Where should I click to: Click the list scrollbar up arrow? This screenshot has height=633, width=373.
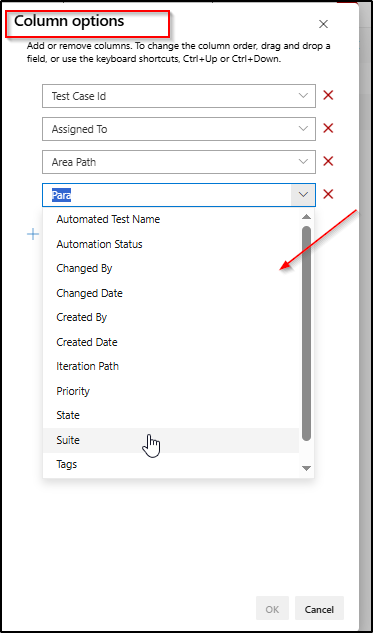(x=307, y=217)
